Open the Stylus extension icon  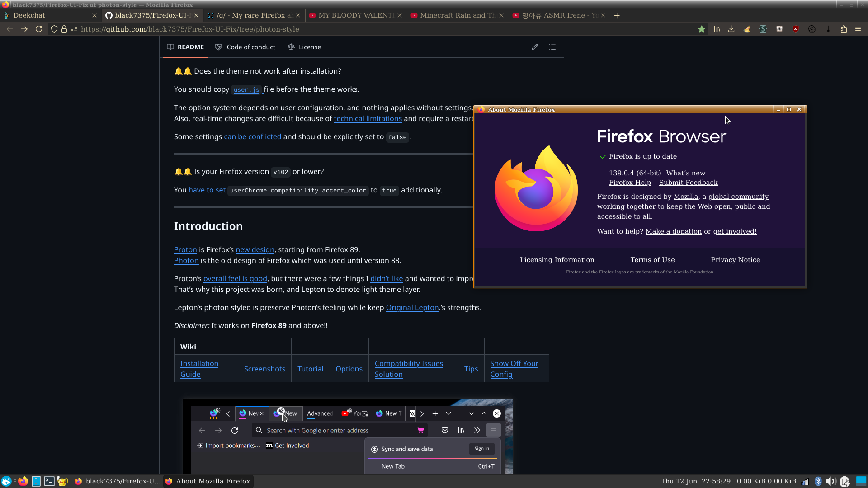[763, 29]
